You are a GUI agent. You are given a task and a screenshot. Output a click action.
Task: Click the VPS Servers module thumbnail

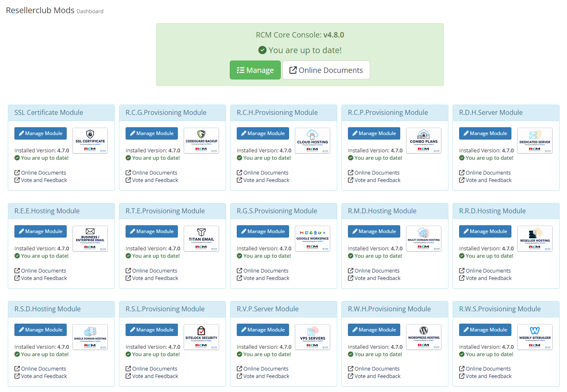pyautogui.click(x=313, y=337)
